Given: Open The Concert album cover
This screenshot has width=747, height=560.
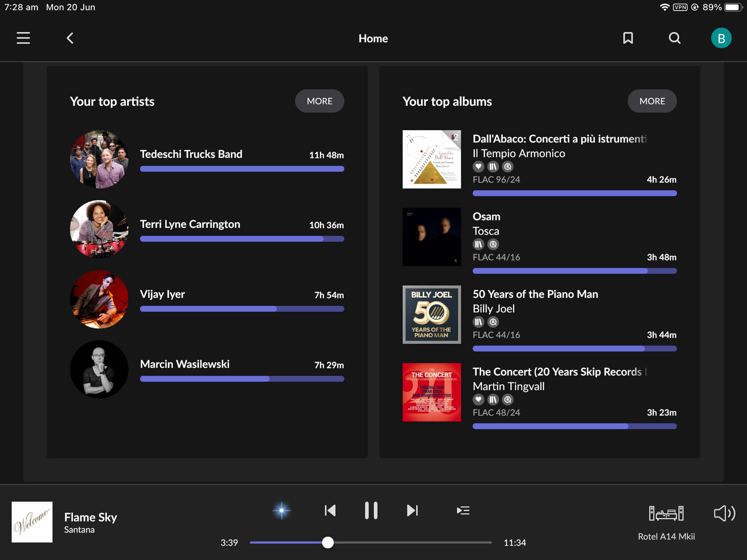Looking at the screenshot, I should pos(432,392).
